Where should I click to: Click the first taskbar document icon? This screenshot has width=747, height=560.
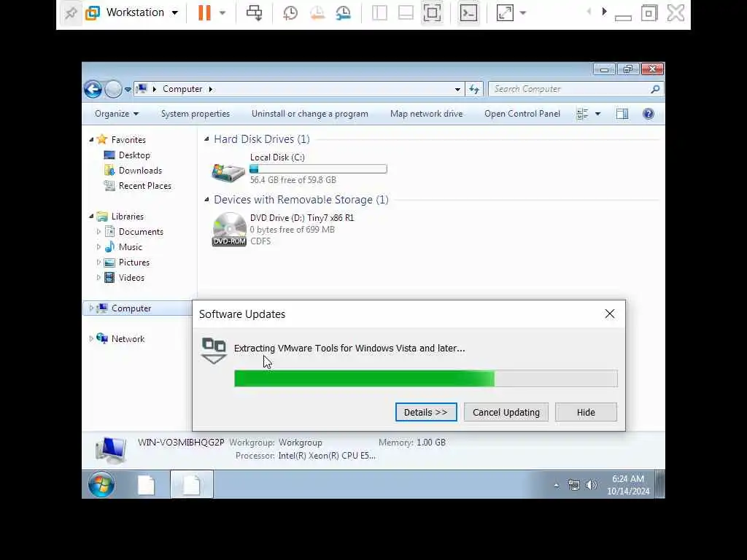(146, 485)
